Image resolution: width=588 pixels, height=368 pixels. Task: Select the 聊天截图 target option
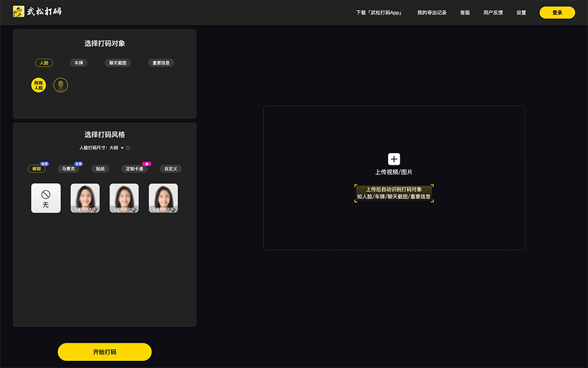click(x=118, y=63)
